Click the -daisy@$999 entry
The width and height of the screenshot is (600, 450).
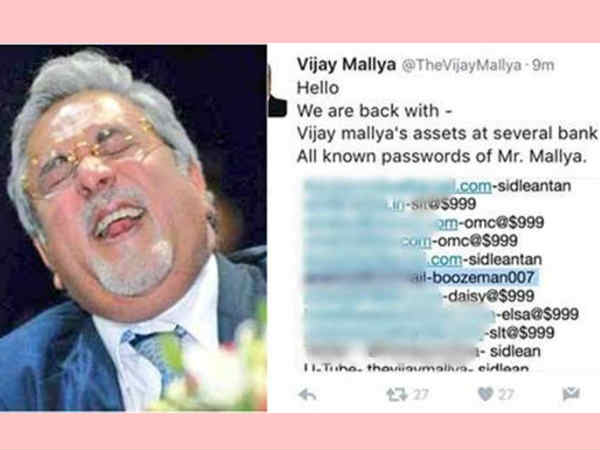[x=489, y=296]
